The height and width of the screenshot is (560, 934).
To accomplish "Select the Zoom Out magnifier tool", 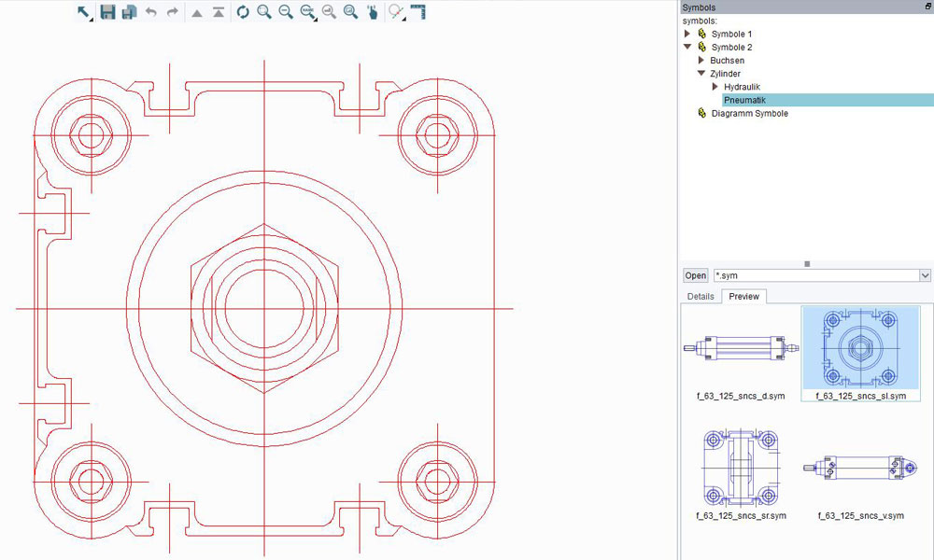I will 284,12.
